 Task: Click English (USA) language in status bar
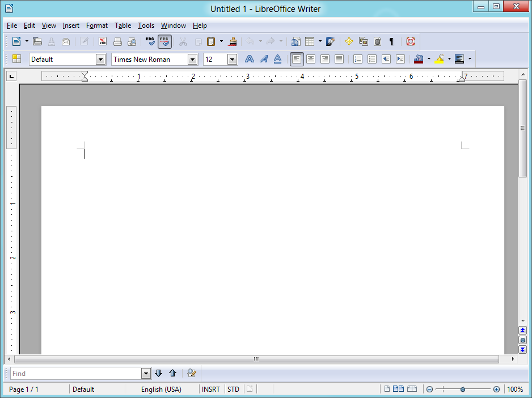coord(161,389)
